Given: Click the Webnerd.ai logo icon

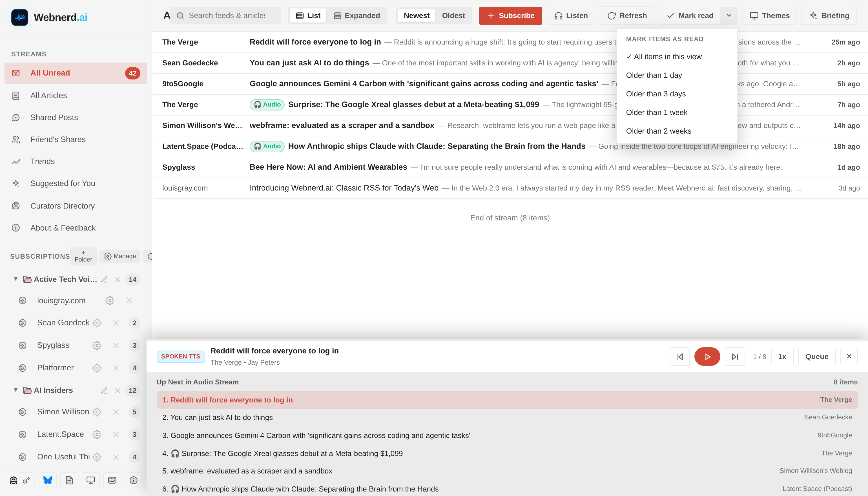Looking at the screenshot, I should coord(20,17).
